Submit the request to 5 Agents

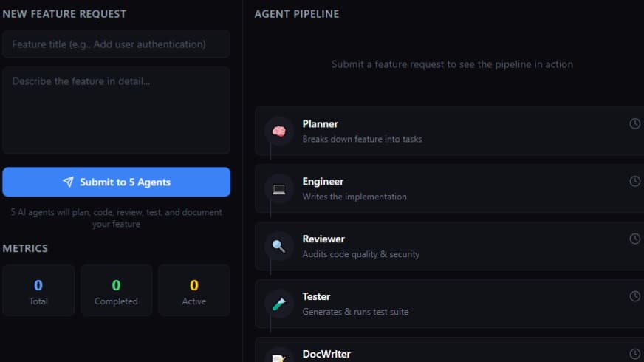(116, 182)
